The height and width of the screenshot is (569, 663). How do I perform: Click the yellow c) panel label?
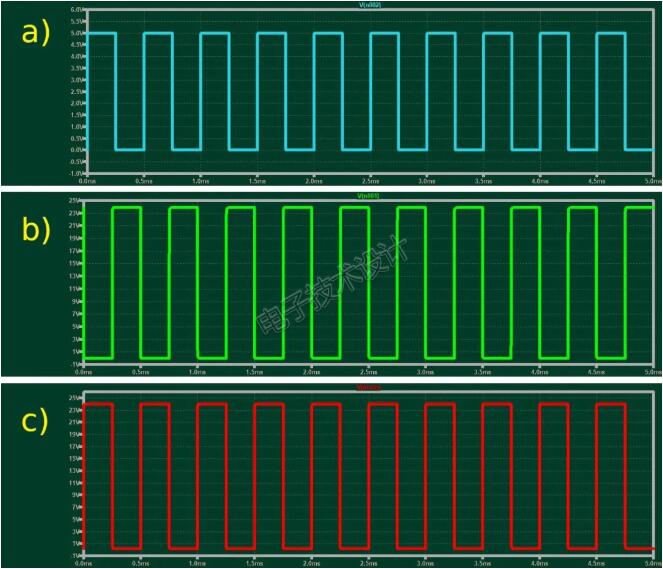[x=35, y=420]
